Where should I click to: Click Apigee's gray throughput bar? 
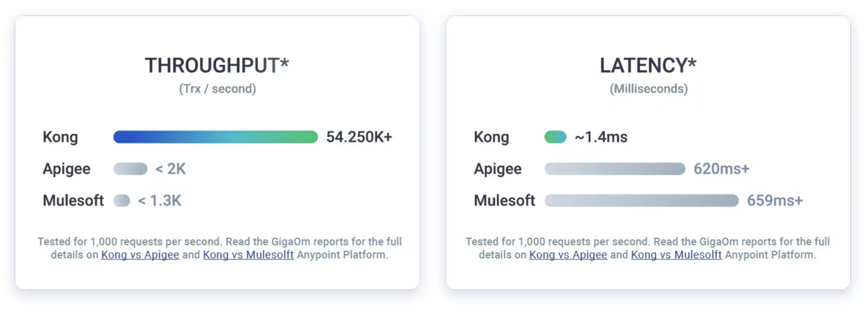(x=130, y=169)
